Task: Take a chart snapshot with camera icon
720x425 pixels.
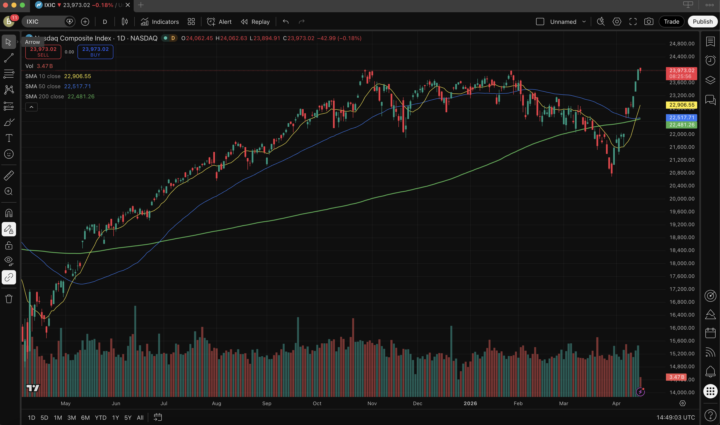Action: 649,22
